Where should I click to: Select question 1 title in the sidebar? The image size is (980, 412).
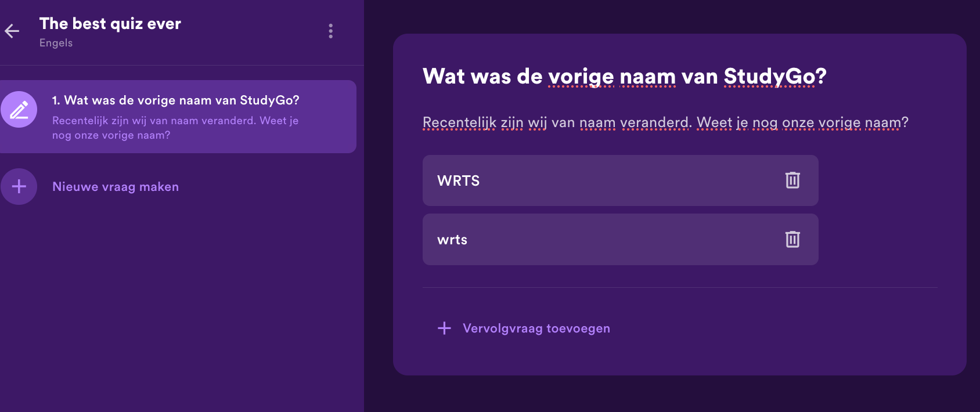(x=176, y=100)
